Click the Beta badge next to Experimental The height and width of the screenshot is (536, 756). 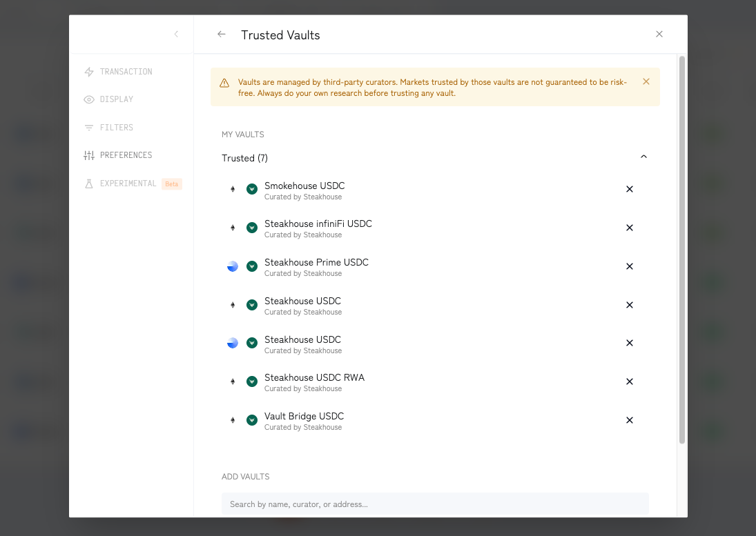(172, 184)
